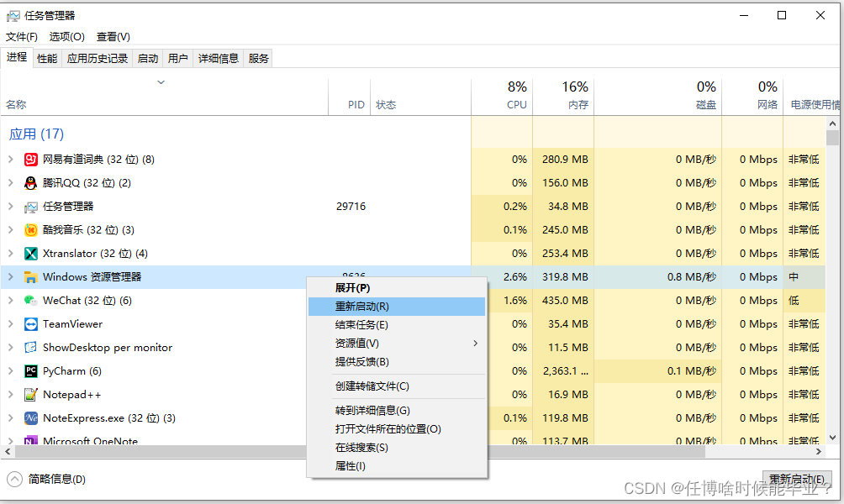Choose 展开(P) in context menu
The height and width of the screenshot is (504, 844).
(x=397, y=288)
